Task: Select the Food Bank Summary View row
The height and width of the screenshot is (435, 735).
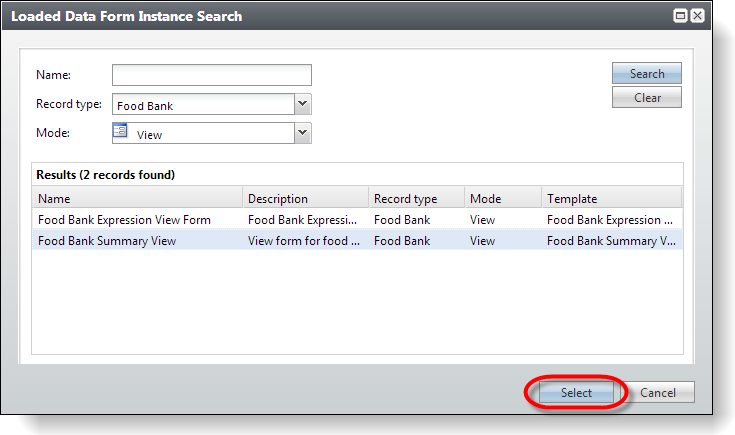Action: click(x=357, y=240)
